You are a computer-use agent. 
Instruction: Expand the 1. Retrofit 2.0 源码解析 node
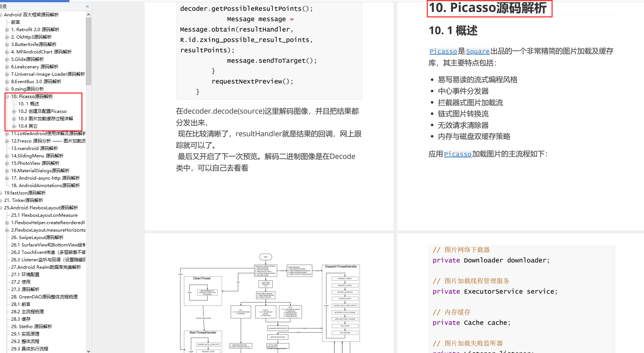[7, 30]
